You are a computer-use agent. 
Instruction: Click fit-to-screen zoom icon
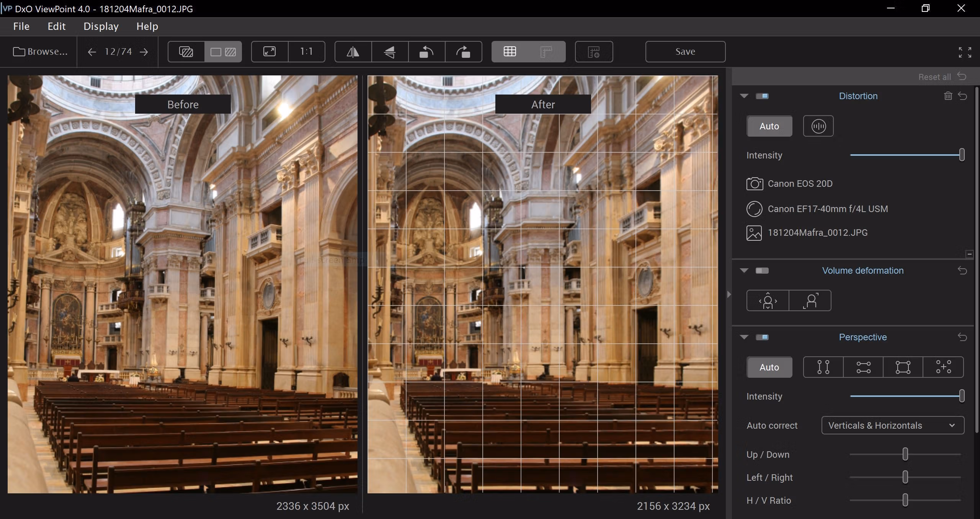pyautogui.click(x=269, y=52)
